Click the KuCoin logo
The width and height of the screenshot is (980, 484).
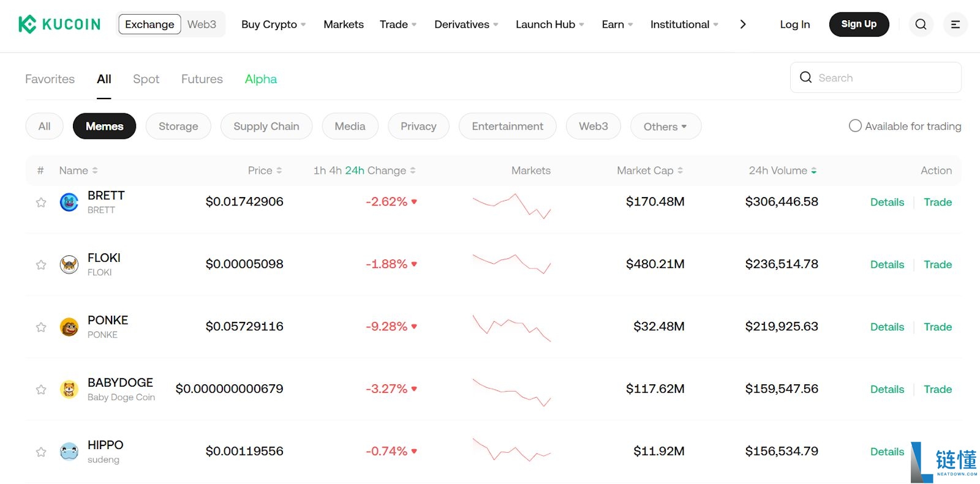(59, 24)
